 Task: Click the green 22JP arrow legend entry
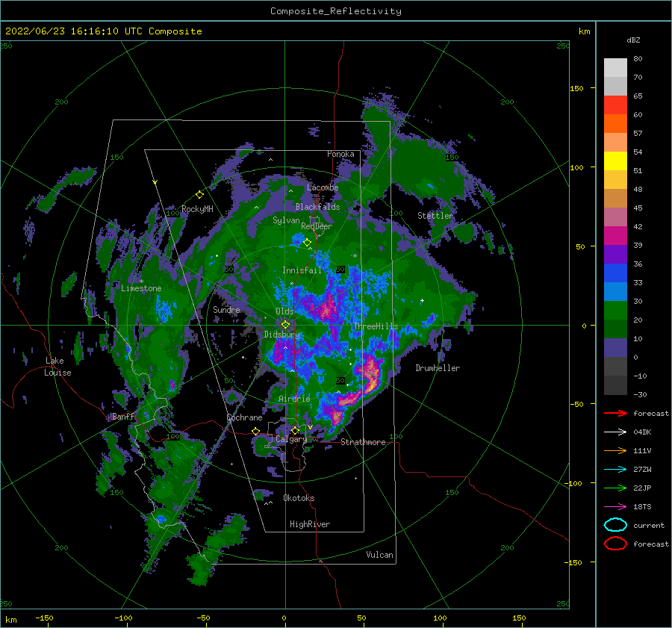615,488
